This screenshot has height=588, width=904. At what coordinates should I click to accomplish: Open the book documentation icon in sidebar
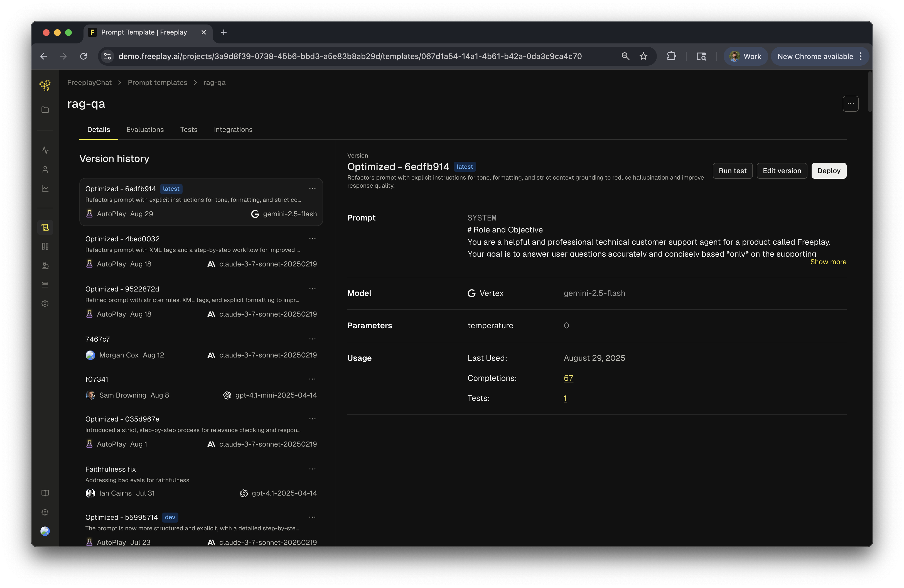pos(45,493)
